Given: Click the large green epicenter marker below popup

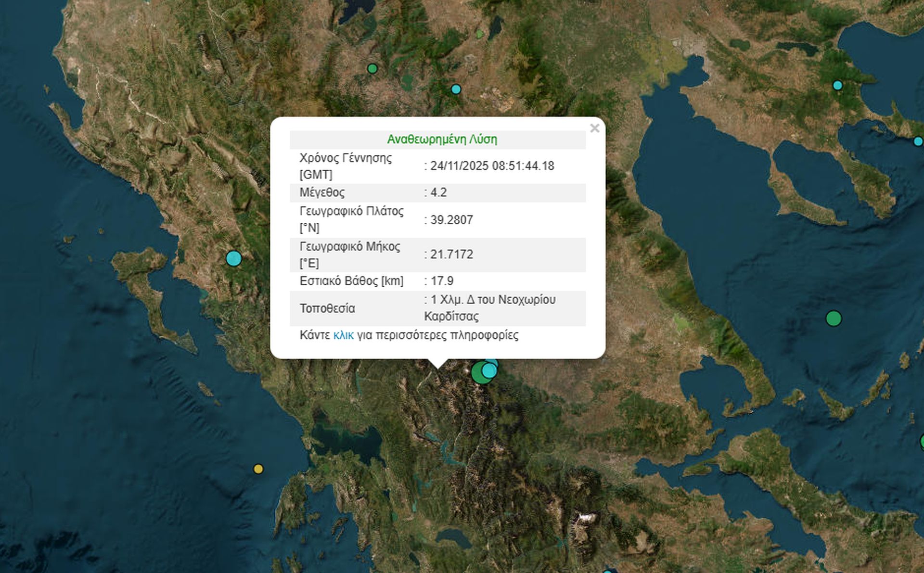Looking at the screenshot, I should pos(477,374).
